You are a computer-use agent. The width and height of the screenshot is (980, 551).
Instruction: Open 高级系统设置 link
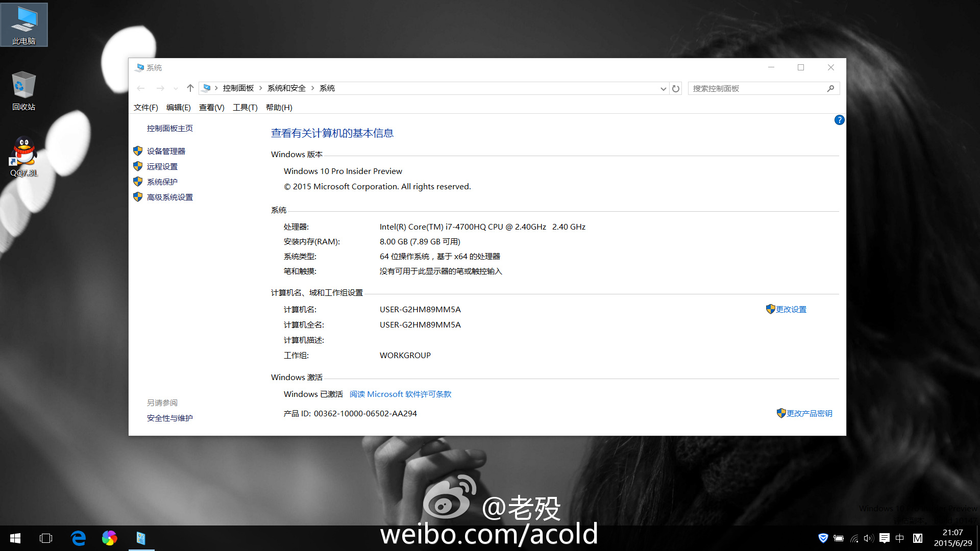[170, 197]
